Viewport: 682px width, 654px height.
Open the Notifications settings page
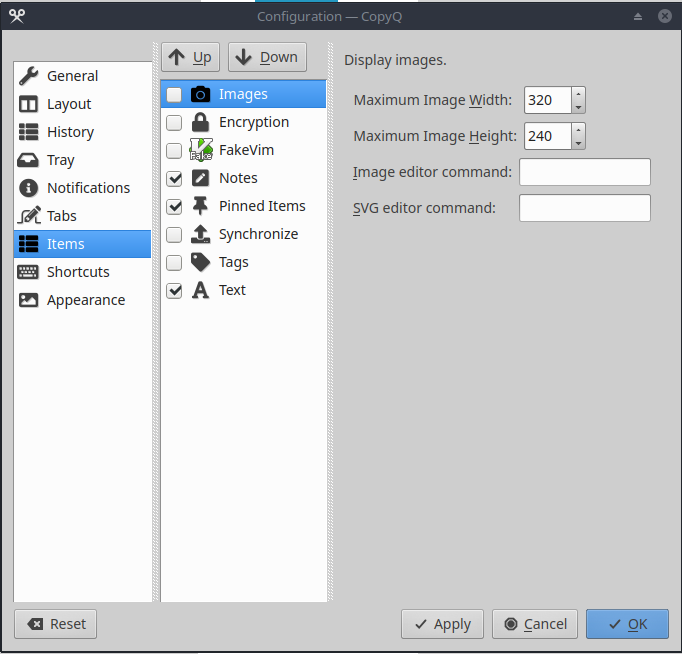point(82,188)
